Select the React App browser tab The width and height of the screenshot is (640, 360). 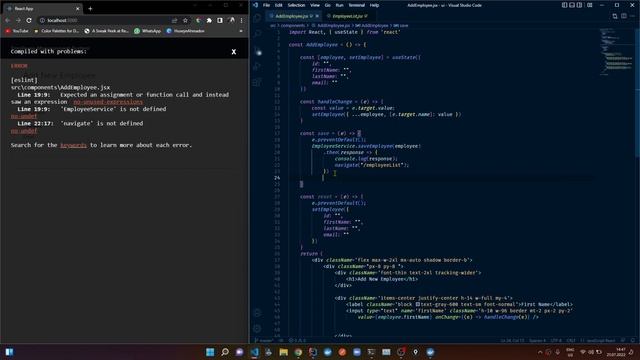(43, 8)
